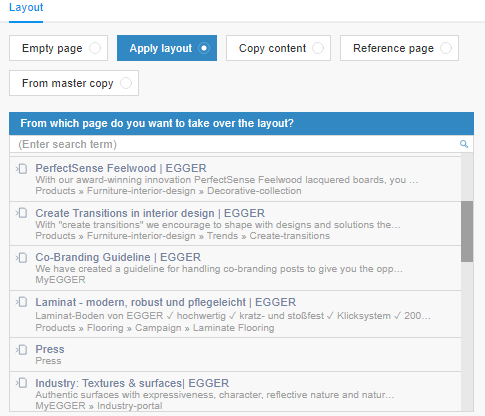
Task: Select the From master copy option
Action: tap(74, 83)
